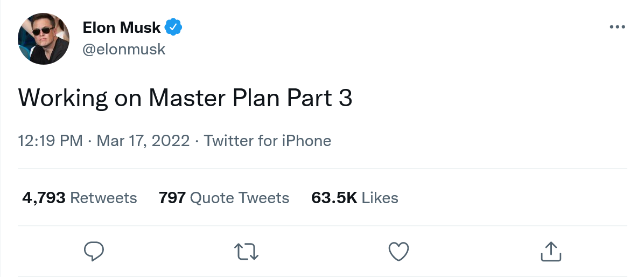The image size is (644, 277).
Task: Like the tweet with the heart icon
Action: [x=398, y=251]
